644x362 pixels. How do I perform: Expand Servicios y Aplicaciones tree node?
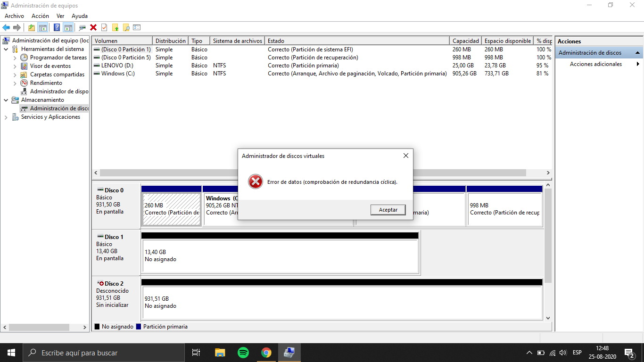click(6, 117)
